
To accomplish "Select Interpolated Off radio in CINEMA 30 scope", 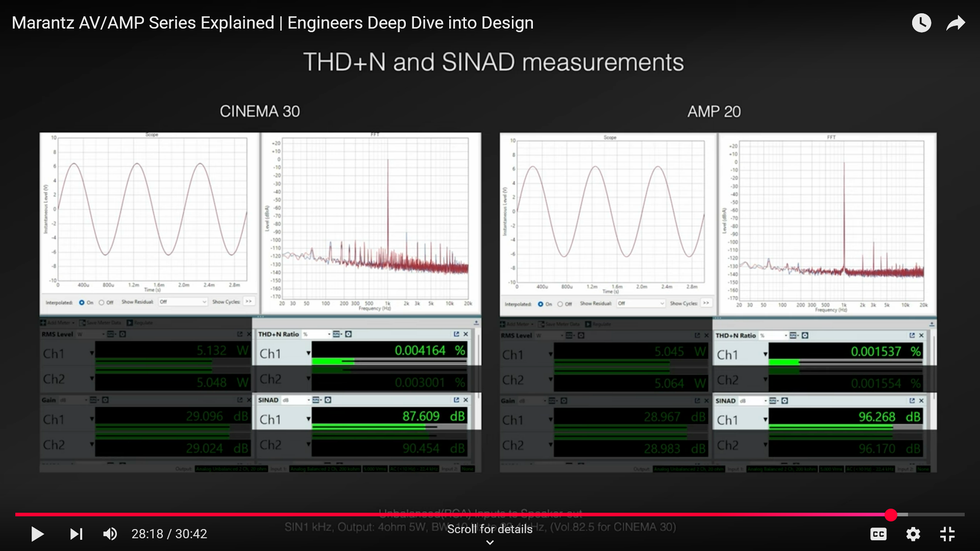I will coord(102,303).
